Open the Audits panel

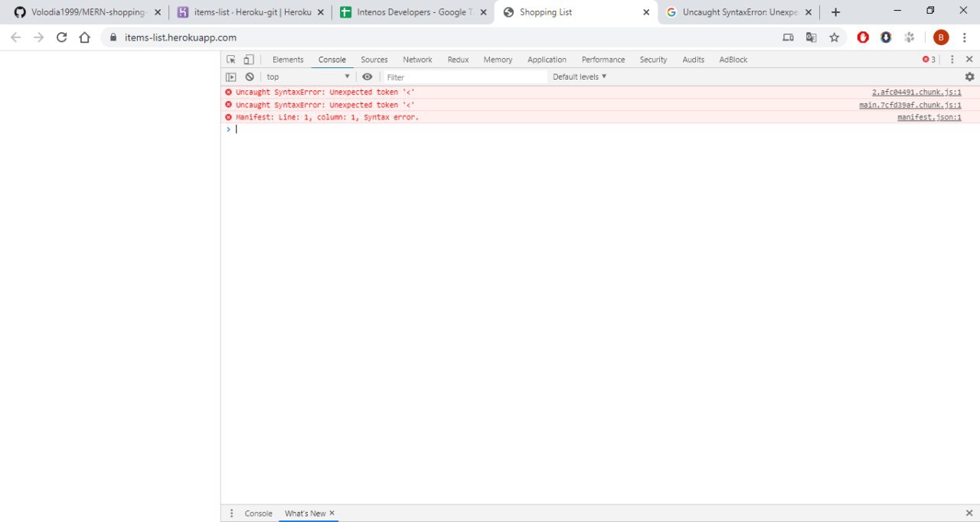694,60
